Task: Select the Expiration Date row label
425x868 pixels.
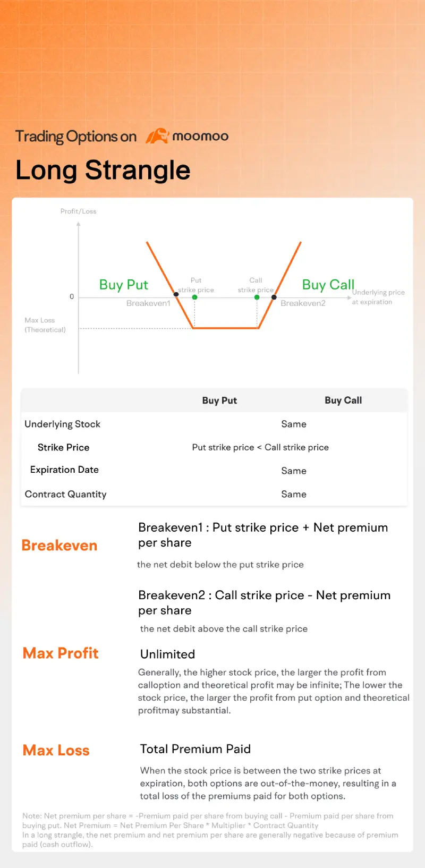Action: point(64,470)
